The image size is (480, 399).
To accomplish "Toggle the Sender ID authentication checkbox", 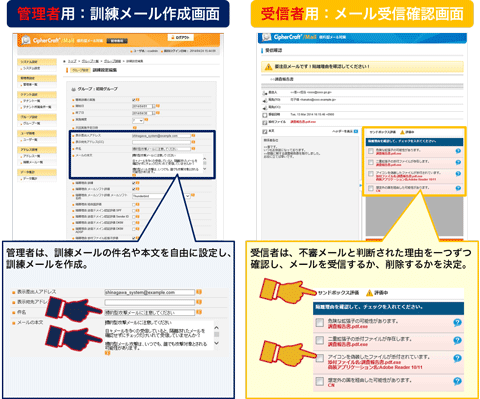I will tap(134, 217).
